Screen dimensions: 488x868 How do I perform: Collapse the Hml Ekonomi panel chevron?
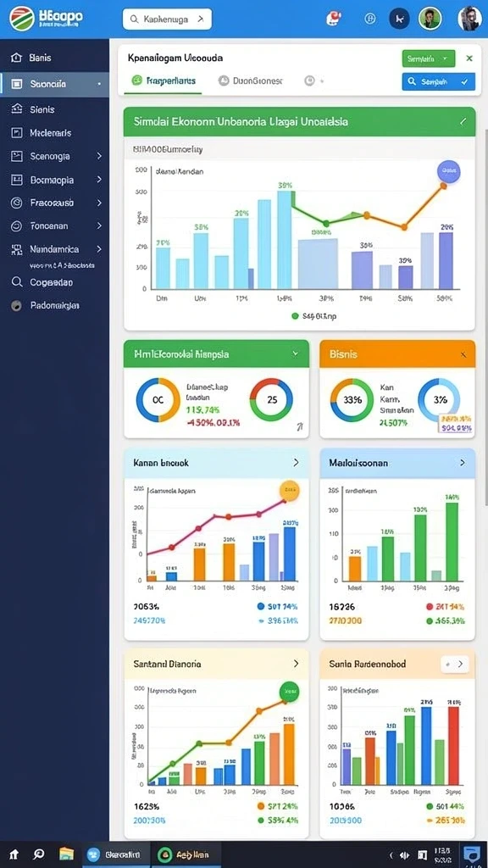pyautogui.click(x=296, y=353)
